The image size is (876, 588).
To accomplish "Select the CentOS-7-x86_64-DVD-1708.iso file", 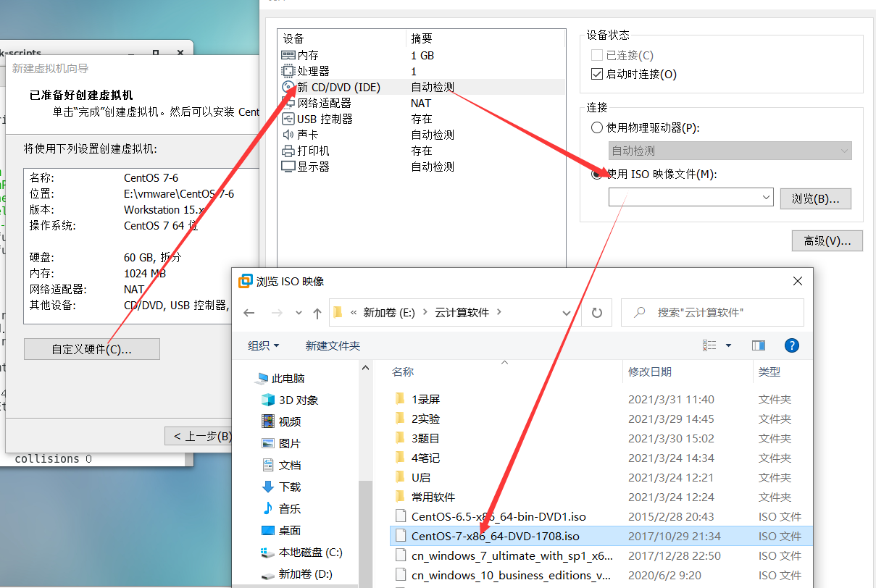I will [x=496, y=536].
